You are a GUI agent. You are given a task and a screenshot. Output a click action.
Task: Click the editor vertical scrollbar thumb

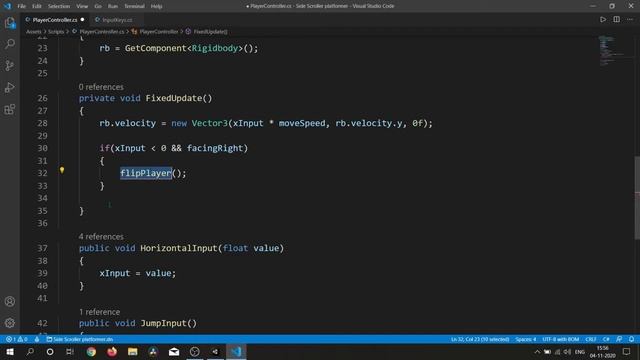[x=637, y=198]
